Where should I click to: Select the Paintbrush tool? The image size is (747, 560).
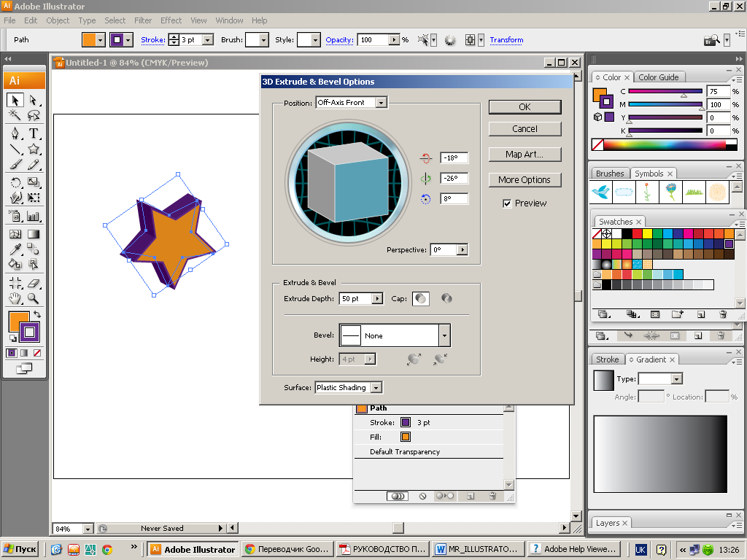pyautogui.click(x=15, y=165)
